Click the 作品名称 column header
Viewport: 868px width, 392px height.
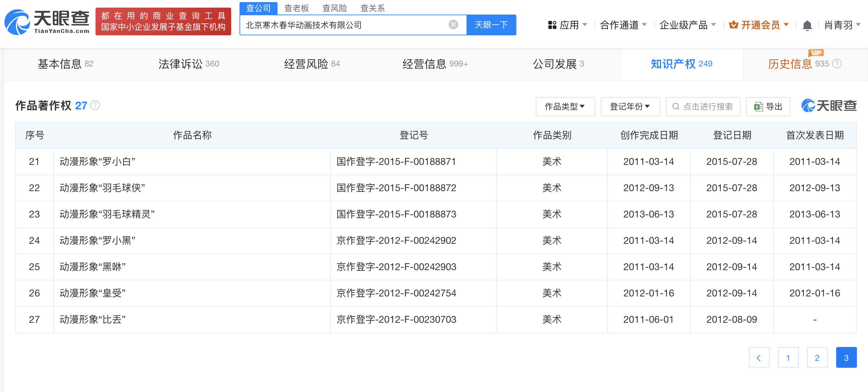[192, 135]
